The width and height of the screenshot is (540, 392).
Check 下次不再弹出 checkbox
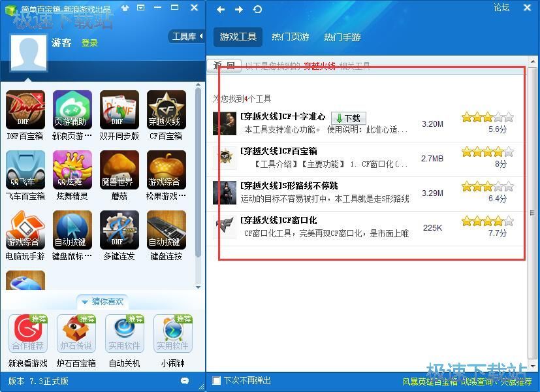pyautogui.click(x=216, y=381)
